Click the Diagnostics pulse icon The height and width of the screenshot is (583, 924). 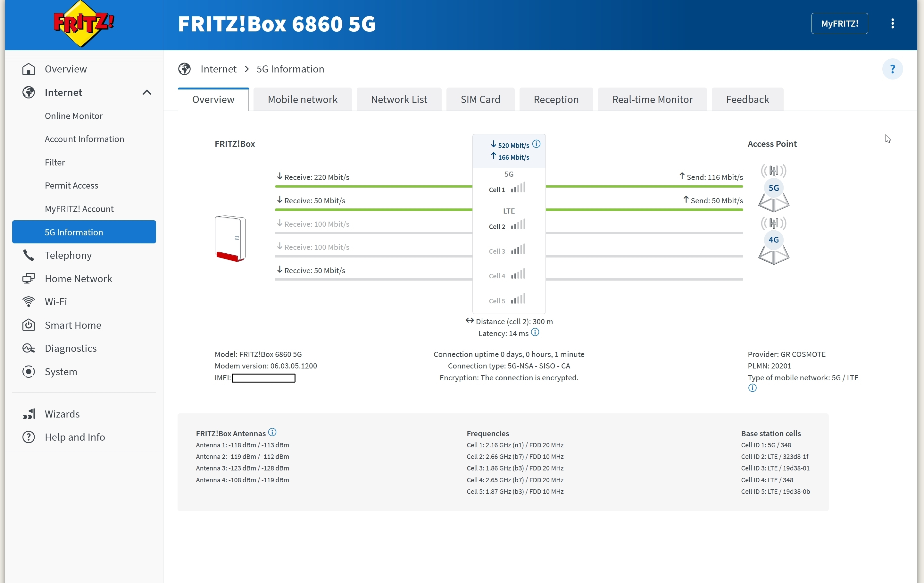tap(29, 348)
